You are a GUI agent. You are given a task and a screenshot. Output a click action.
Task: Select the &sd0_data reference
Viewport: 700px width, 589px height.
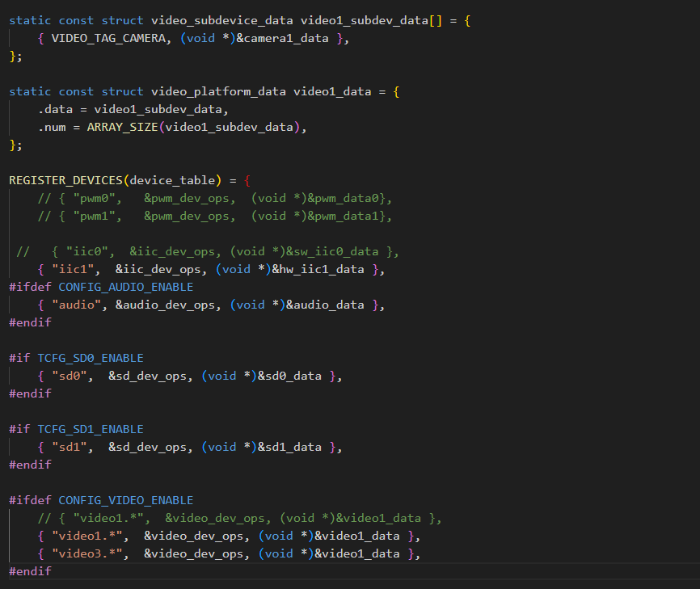tap(289, 377)
